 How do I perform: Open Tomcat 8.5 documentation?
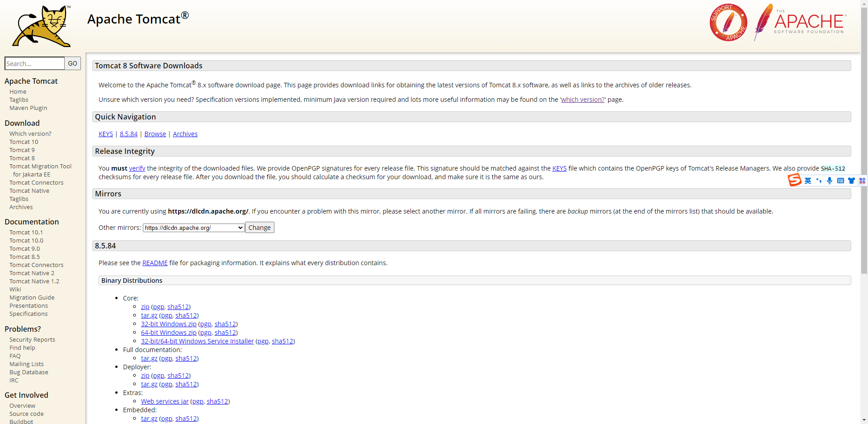tap(25, 257)
